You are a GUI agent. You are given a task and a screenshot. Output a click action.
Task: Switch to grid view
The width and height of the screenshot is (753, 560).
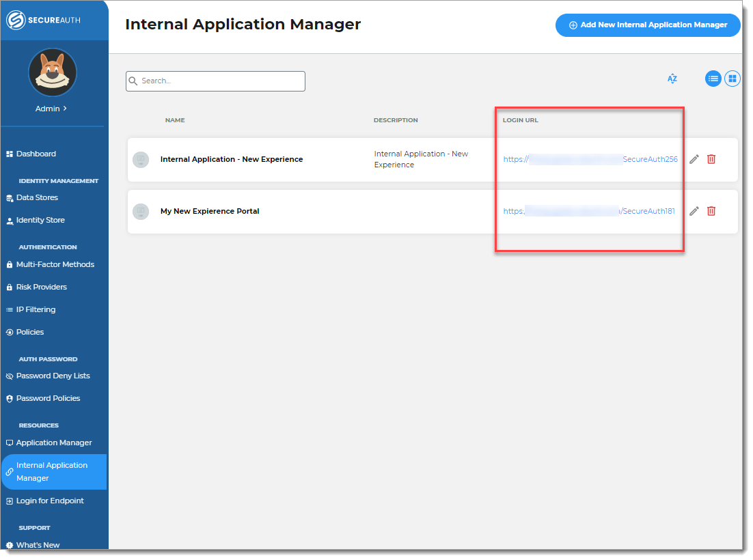pyautogui.click(x=732, y=79)
